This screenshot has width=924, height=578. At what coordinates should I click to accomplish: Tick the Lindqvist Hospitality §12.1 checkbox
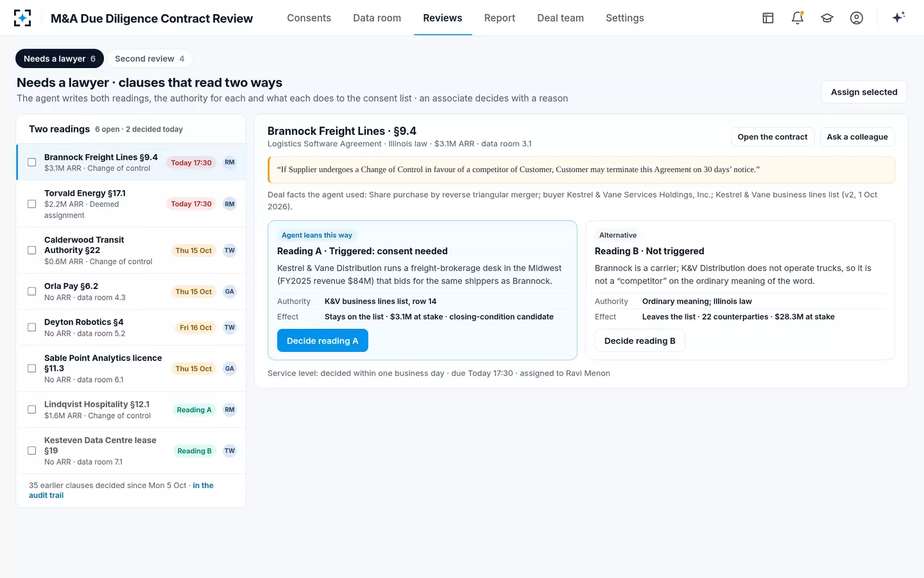click(31, 410)
